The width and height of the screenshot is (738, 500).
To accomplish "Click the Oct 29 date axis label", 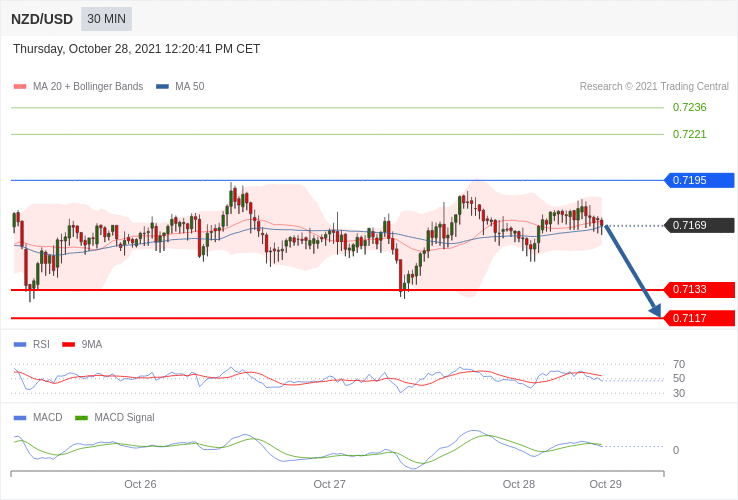I will (606, 484).
